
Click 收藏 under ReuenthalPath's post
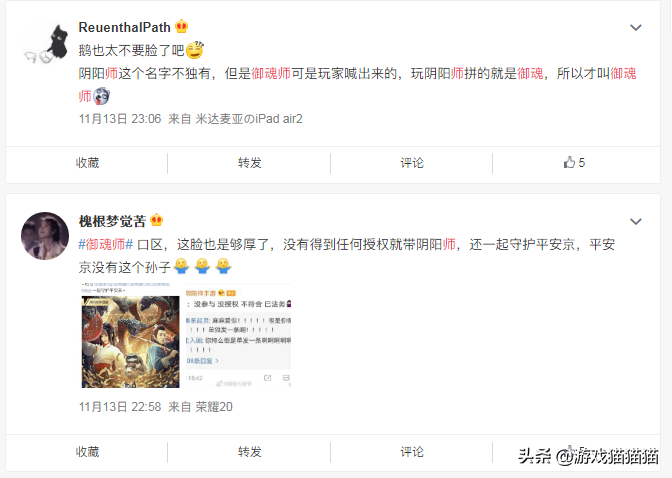point(87,163)
